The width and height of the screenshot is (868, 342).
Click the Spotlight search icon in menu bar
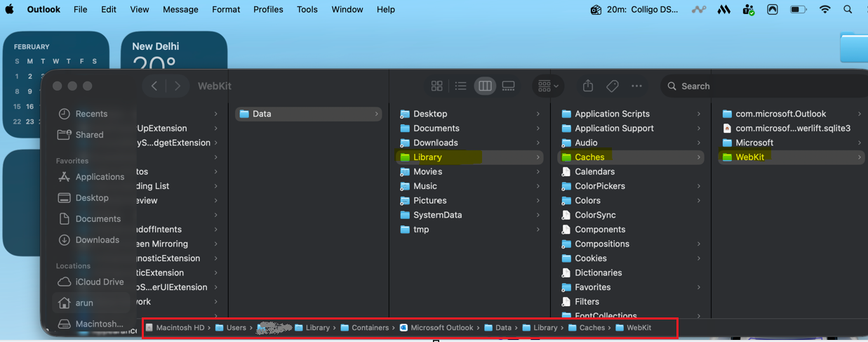848,9
